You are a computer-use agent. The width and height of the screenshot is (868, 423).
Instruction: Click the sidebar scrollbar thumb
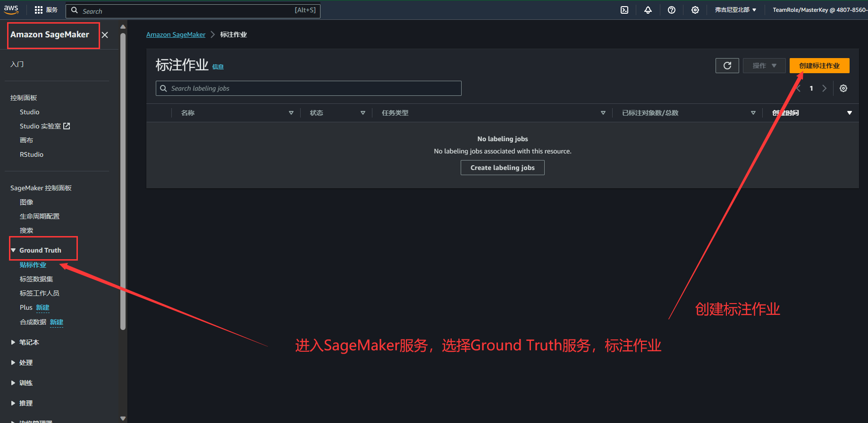click(123, 181)
